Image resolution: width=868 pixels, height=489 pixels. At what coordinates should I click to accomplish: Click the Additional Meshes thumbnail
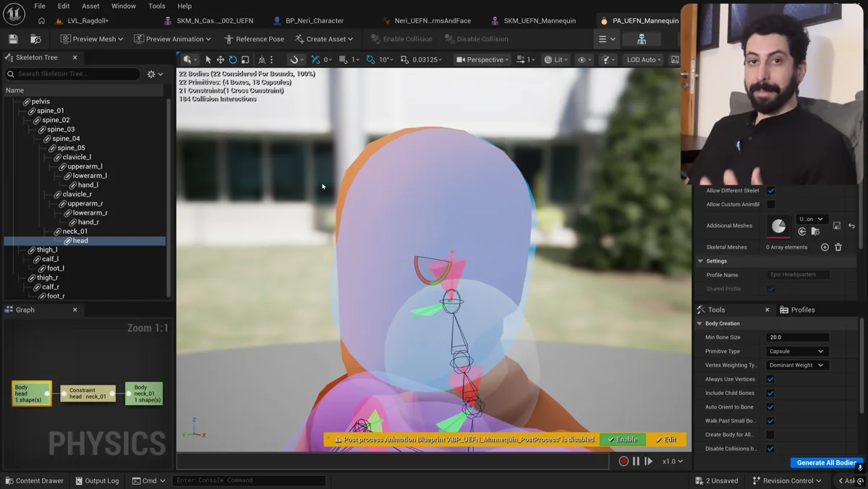point(779,226)
